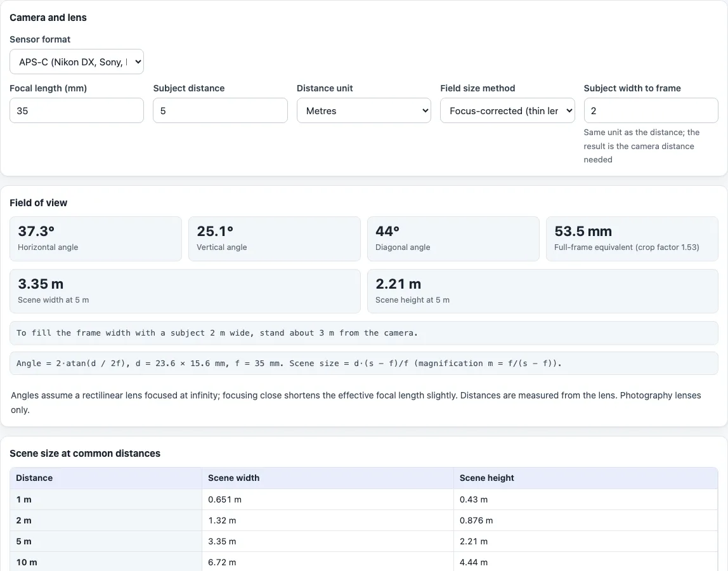The height and width of the screenshot is (571, 728).
Task: Open the Sensor format dropdown
Action: 77,62
